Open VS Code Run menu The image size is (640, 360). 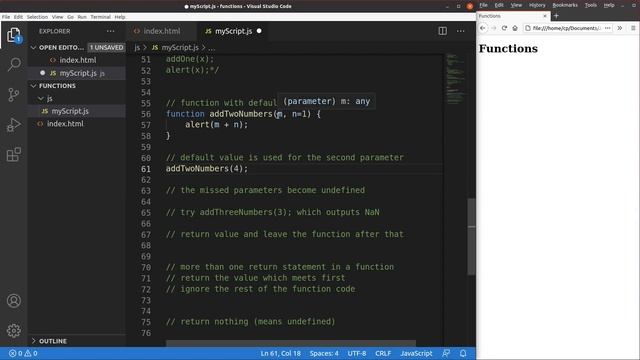click(x=82, y=17)
